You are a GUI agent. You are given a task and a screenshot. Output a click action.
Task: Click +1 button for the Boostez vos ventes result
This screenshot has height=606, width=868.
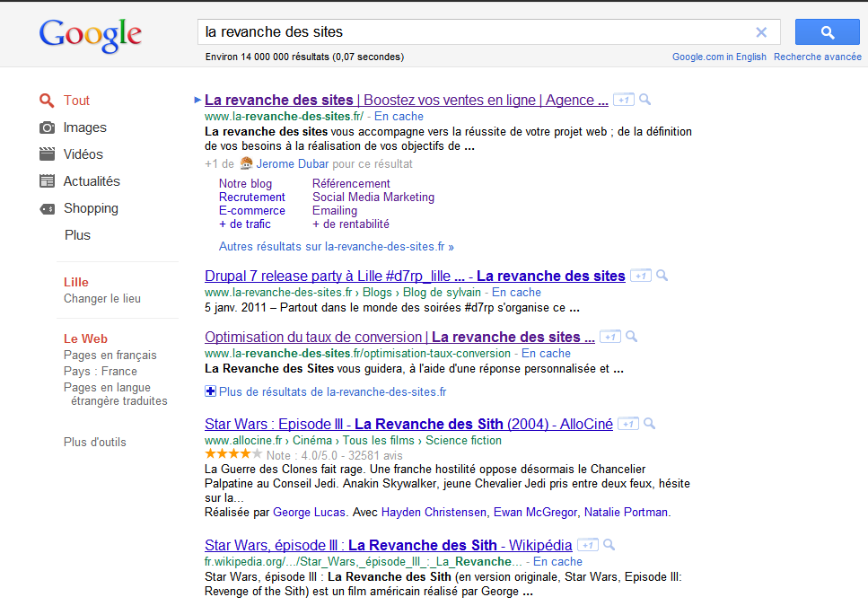pos(623,101)
